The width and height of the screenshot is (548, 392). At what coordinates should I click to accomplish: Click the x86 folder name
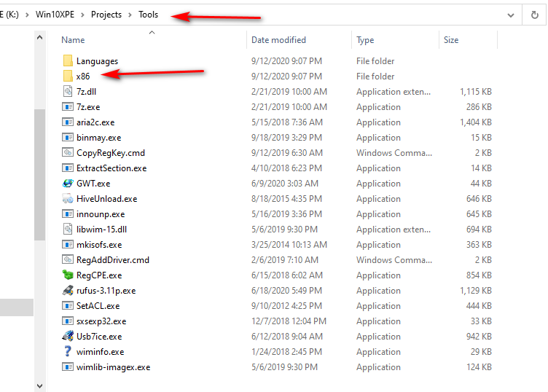click(x=83, y=77)
